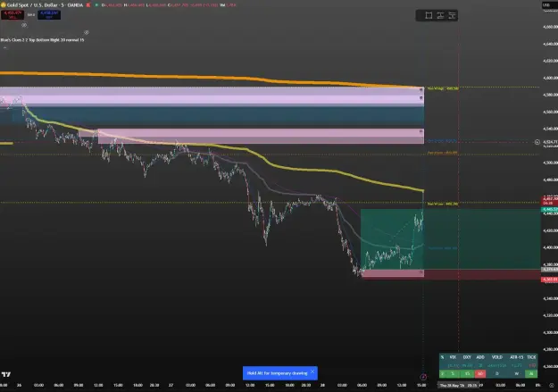Click the blue Buy price button
The height and width of the screenshot is (392, 558).
click(x=49, y=14)
